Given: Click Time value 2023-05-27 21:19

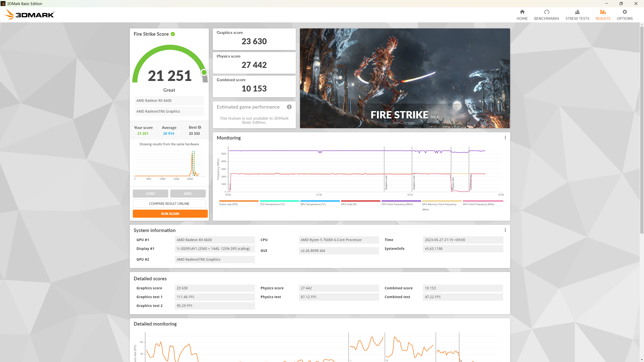Looking at the screenshot, I should pos(463,240).
